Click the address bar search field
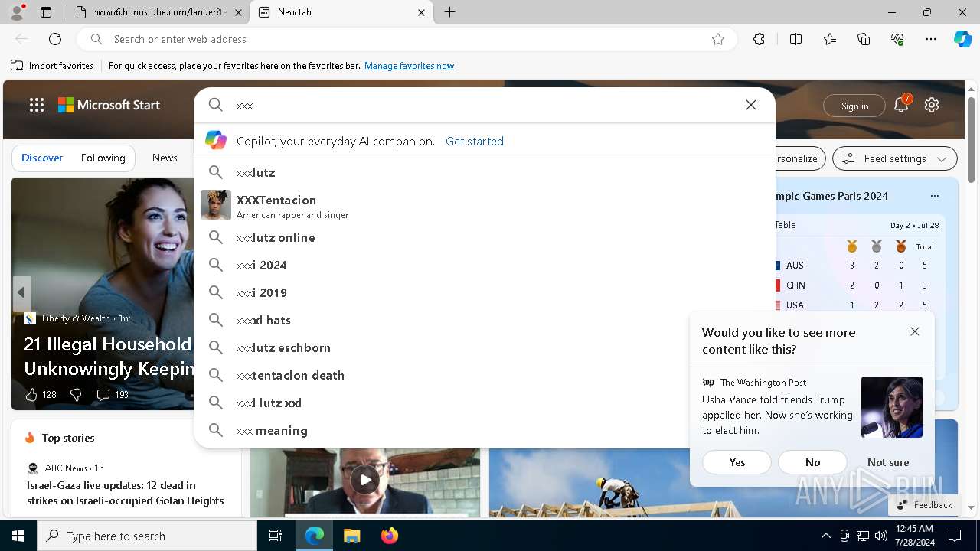Screen dimensions: 980x551 tap(406, 39)
